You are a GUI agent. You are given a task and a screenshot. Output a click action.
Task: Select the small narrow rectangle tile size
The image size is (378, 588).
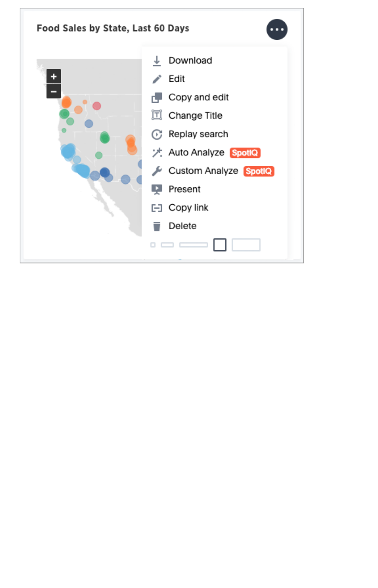(167, 245)
